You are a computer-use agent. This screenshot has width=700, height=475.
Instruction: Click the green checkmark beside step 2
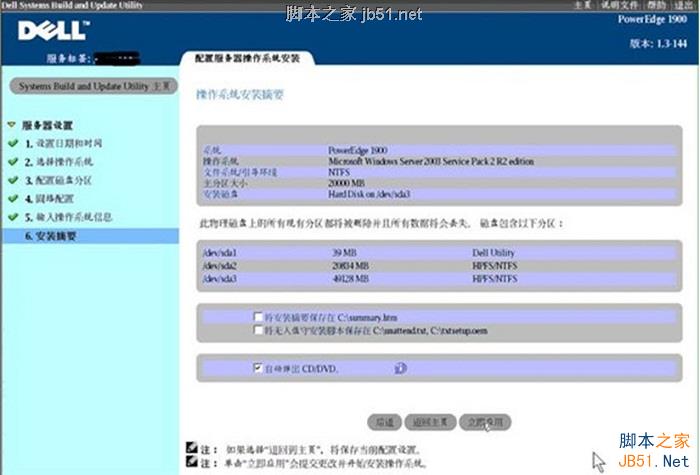pyautogui.click(x=13, y=162)
